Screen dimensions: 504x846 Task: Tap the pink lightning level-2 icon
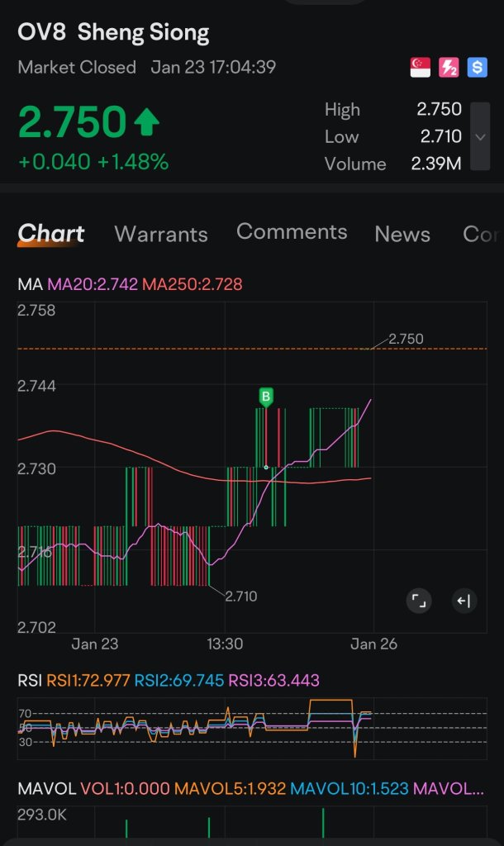(449, 68)
